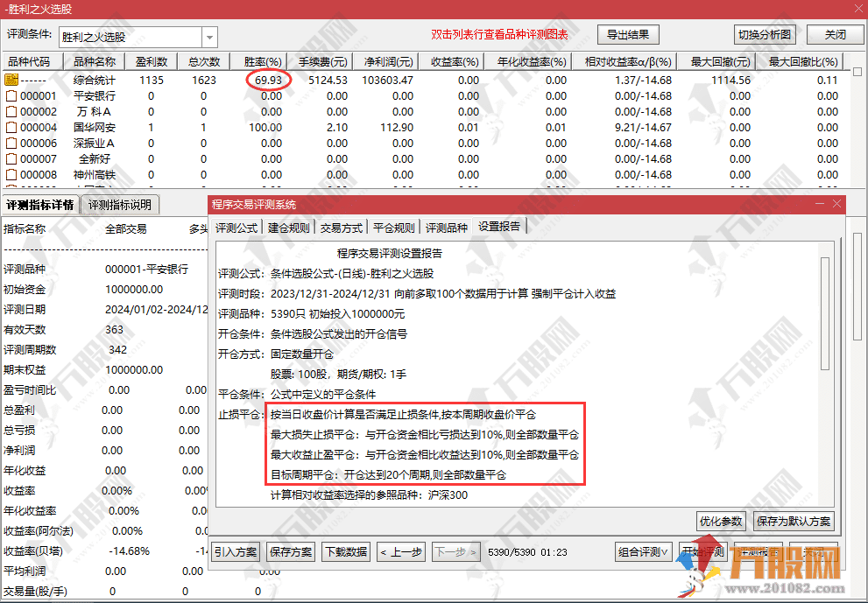
Task: Click the row icon for stock 000001
Action: 11,96
